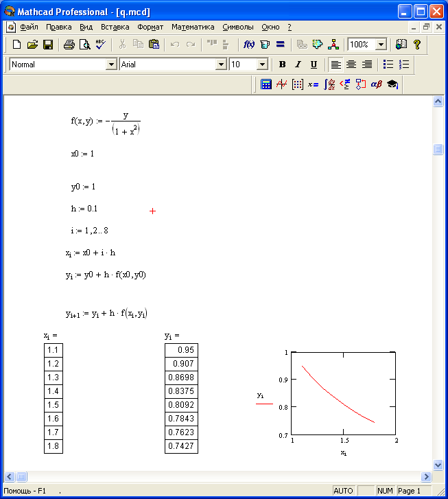Image resolution: width=448 pixels, height=499 pixels.
Task: Open the Programming palette
Action: tap(360, 84)
